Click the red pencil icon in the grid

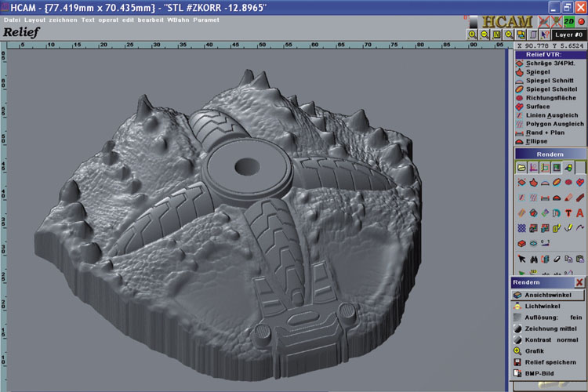[568, 198]
